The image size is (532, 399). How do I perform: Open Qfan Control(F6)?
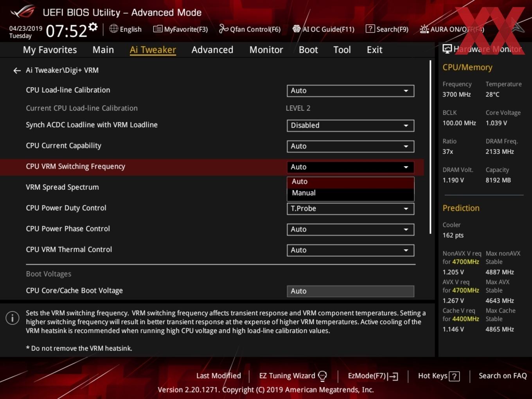click(x=250, y=29)
